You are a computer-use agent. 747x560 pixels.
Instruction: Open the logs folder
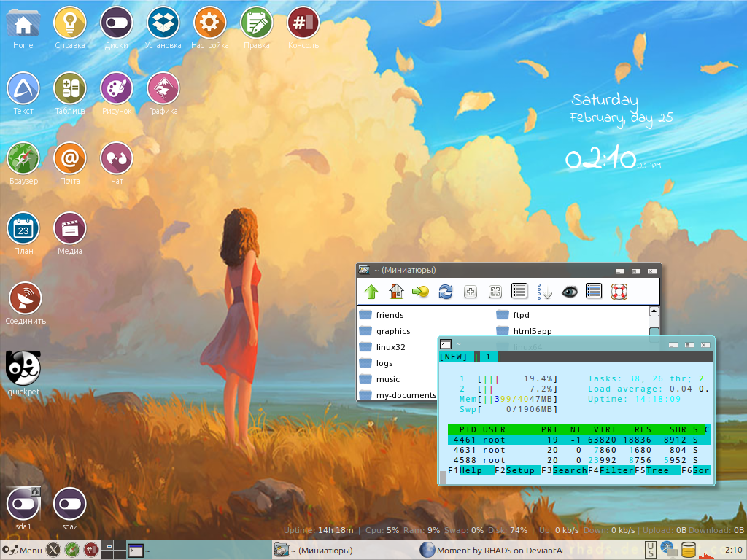click(376, 363)
